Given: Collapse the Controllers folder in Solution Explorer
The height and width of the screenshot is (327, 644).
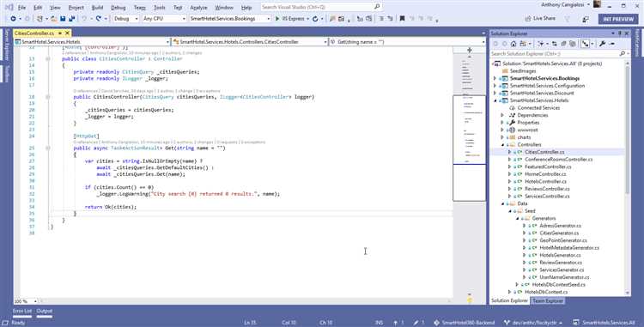Looking at the screenshot, I should coord(502,145).
